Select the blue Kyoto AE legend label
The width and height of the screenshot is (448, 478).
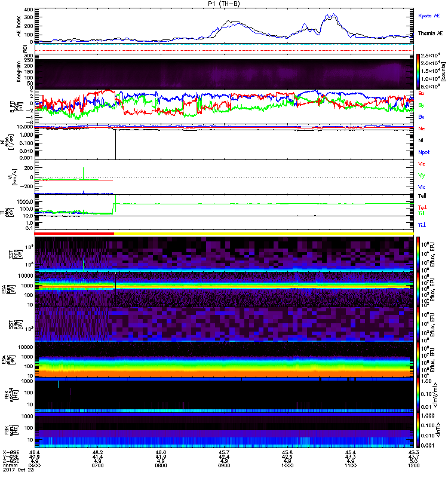click(429, 16)
